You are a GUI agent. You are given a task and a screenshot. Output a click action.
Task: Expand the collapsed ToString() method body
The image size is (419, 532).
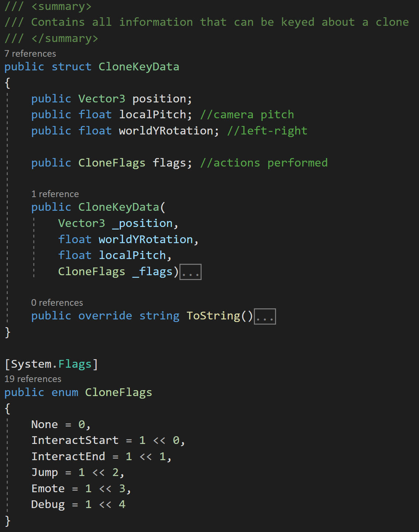tap(265, 316)
